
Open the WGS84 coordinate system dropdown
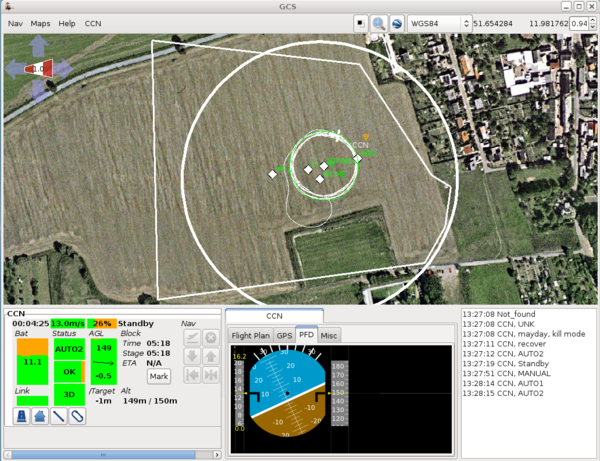click(x=439, y=24)
